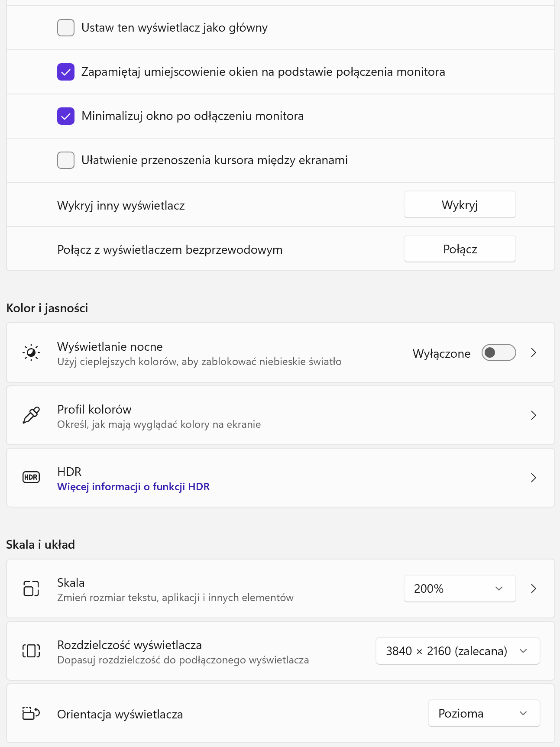The width and height of the screenshot is (560, 747).
Task: Click the display orientation icon
Action: 31,713
